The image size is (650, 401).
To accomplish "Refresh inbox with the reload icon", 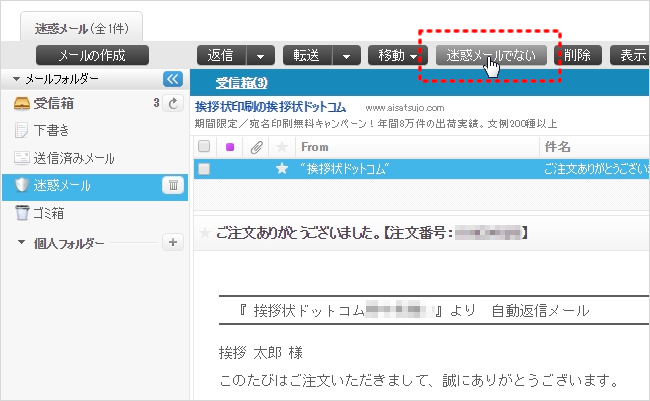I will [173, 103].
